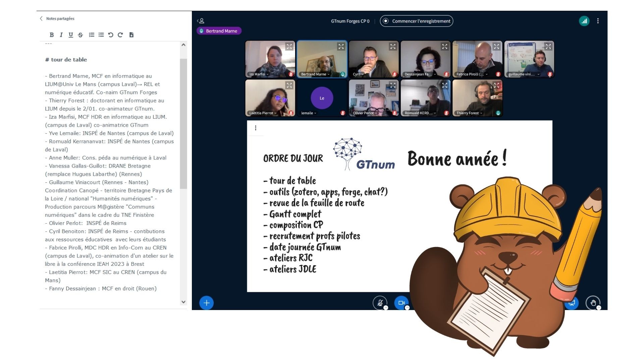This screenshot has height=362, width=644.
Task: Open guillaume vini… name dropdown
Action: tap(524, 74)
